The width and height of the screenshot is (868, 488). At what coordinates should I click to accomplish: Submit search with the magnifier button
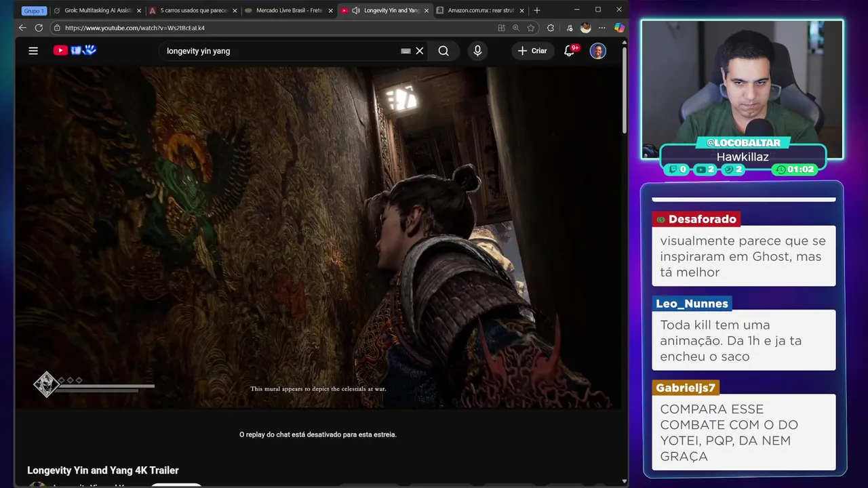(x=443, y=51)
